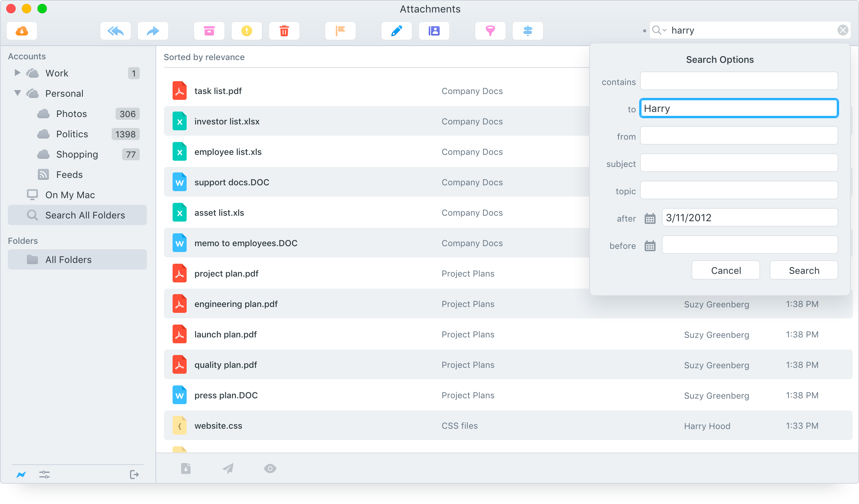Image resolution: width=859 pixels, height=504 pixels.
Task: Expand the Work account
Action: [17, 73]
